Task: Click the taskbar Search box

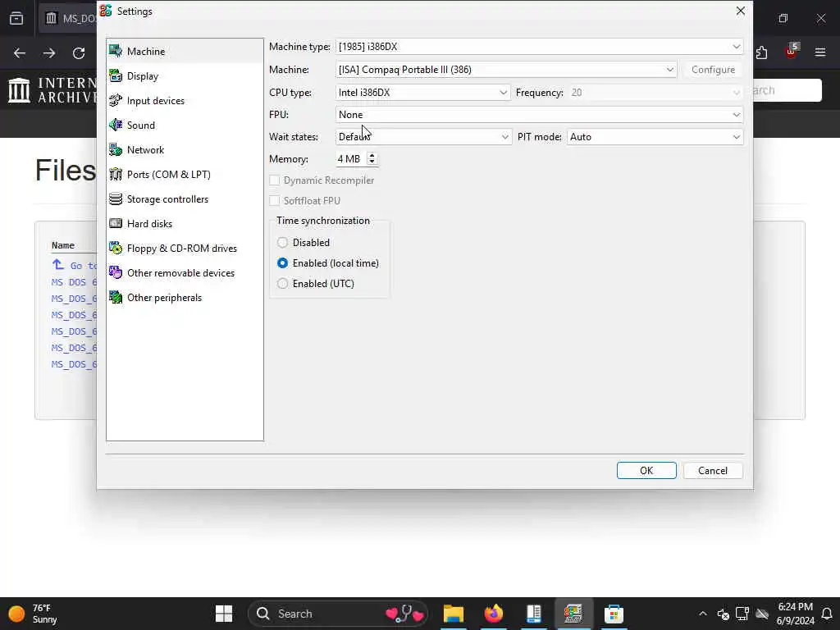Action: (x=337, y=614)
